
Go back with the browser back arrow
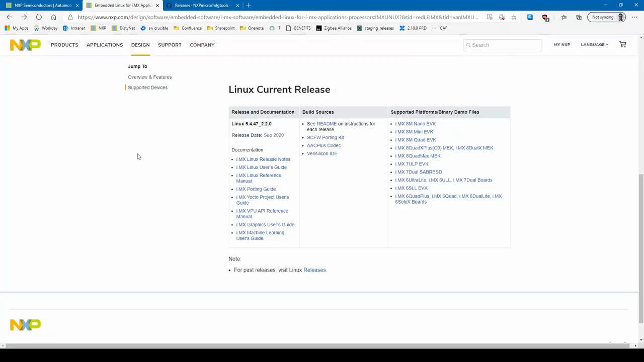coord(9,17)
